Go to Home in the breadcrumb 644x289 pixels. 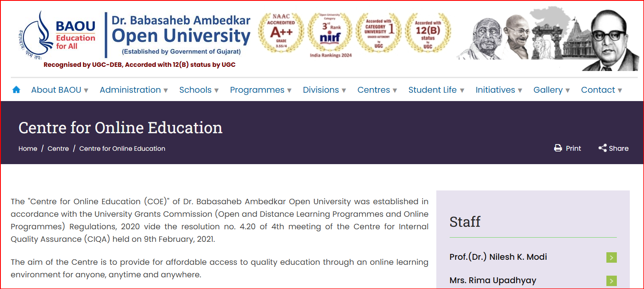point(28,148)
